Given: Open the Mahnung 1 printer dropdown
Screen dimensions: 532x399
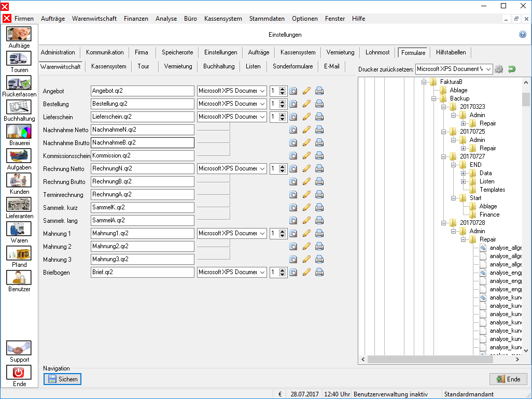Looking at the screenshot, I should point(262,233).
